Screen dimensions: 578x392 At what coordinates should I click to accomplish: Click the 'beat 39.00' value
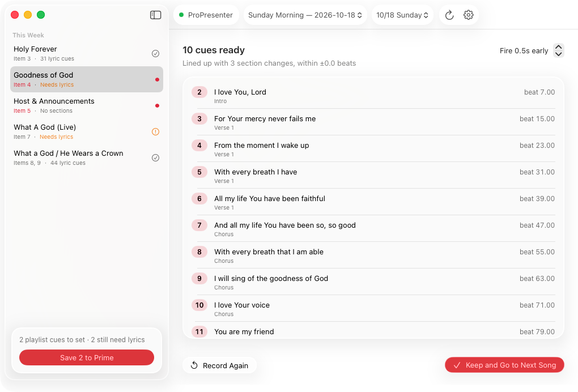[x=537, y=199]
